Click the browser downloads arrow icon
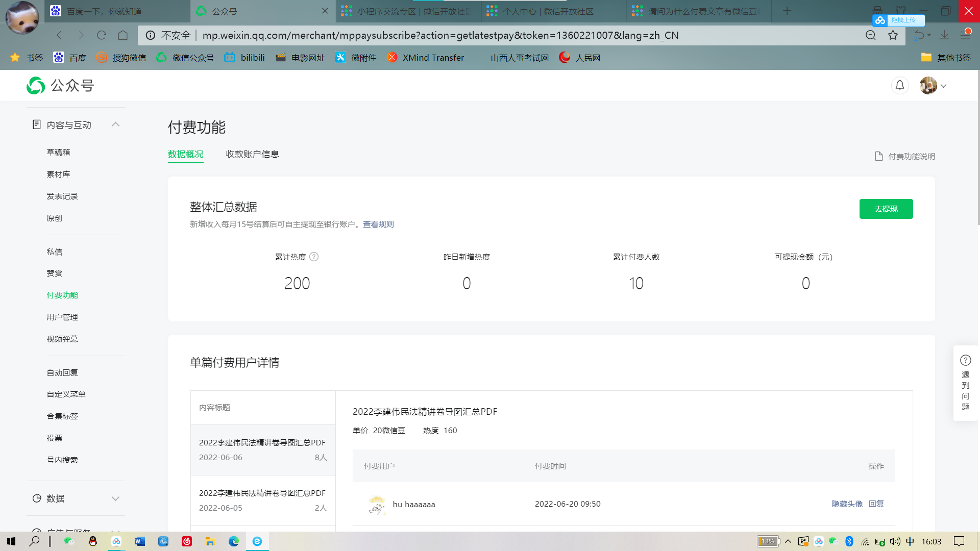The height and width of the screenshot is (551, 980). (944, 35)
